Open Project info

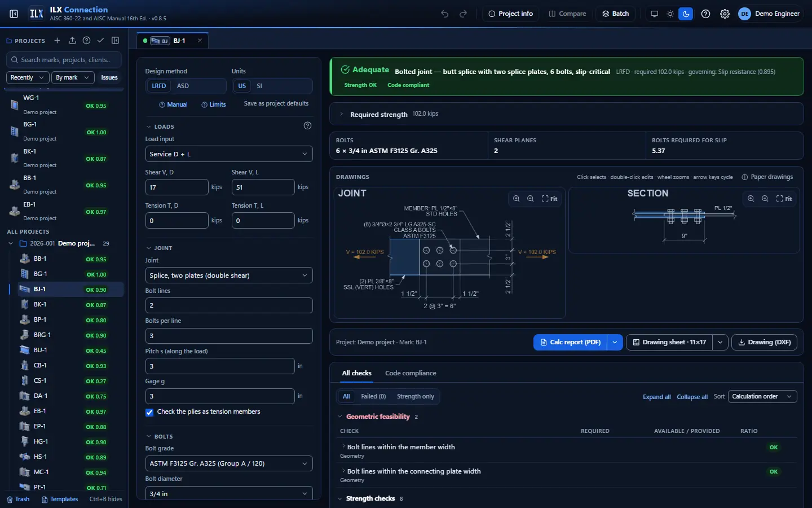click(x=510, y=14)
